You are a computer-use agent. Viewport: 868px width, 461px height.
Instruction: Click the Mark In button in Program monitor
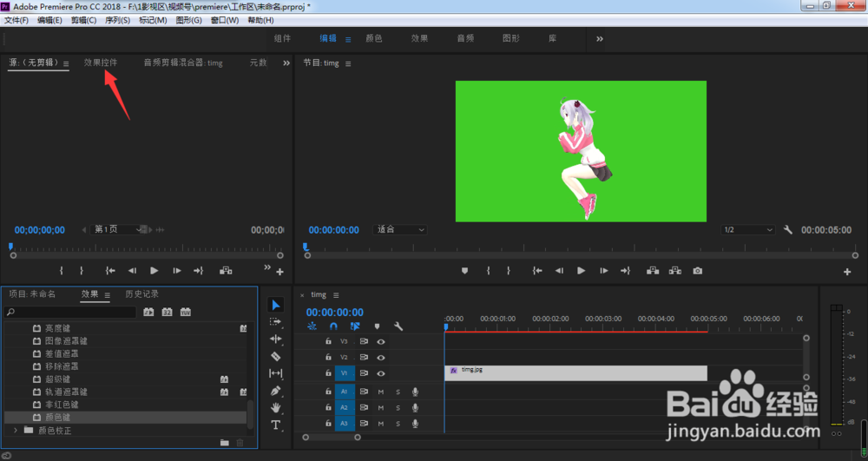coord(488,271)
